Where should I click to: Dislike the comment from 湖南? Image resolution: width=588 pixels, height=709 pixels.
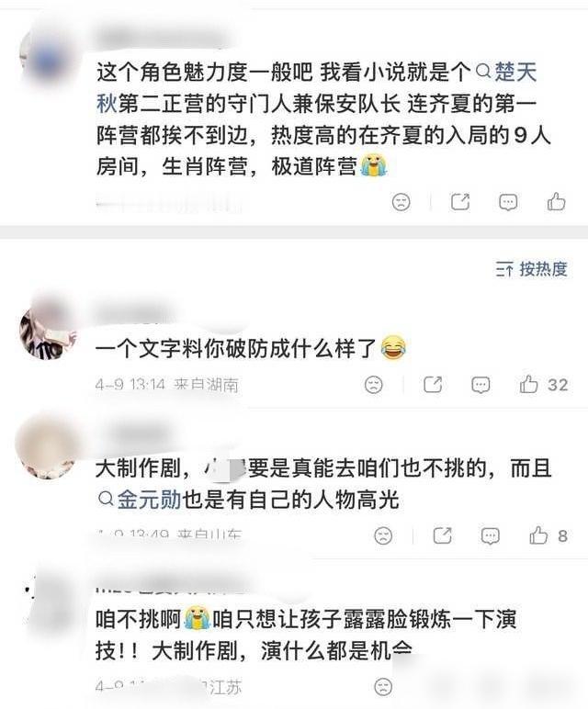pos(374,384)
